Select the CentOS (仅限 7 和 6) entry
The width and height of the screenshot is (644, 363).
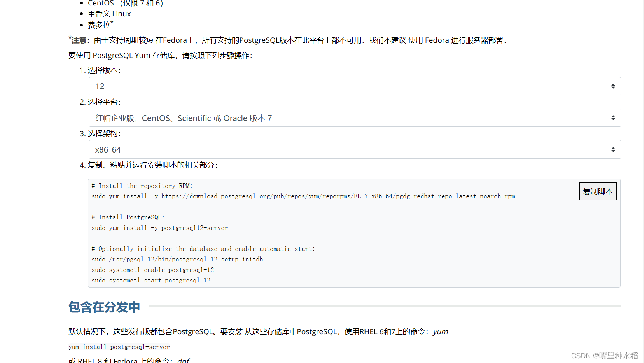click(125, 4)
